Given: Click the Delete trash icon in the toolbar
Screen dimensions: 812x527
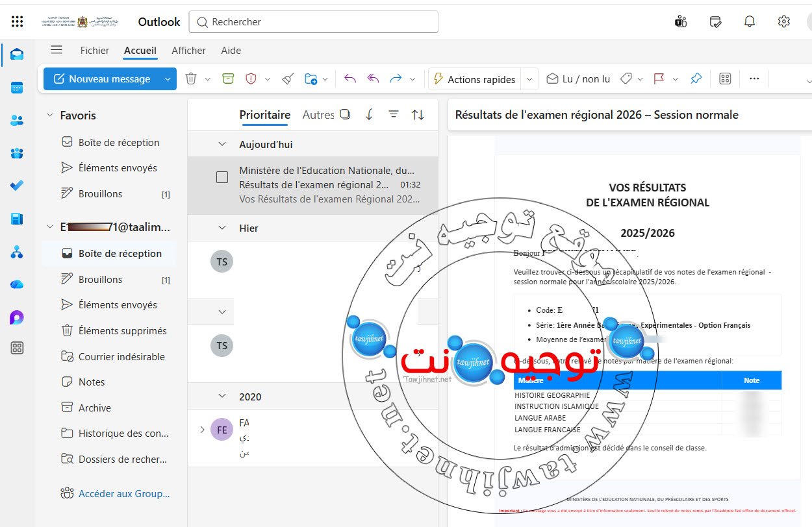Looking at the screenshot, I should point(191,79).
